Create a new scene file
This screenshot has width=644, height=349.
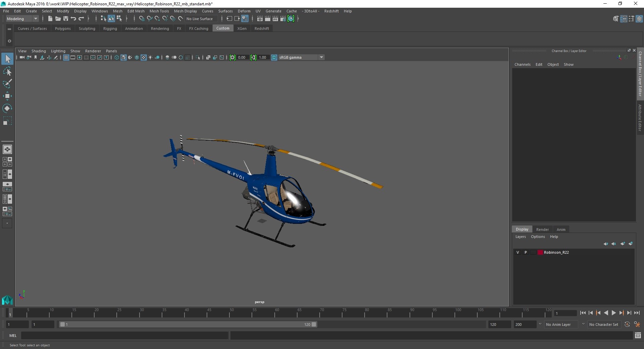[x=50, y=19]
